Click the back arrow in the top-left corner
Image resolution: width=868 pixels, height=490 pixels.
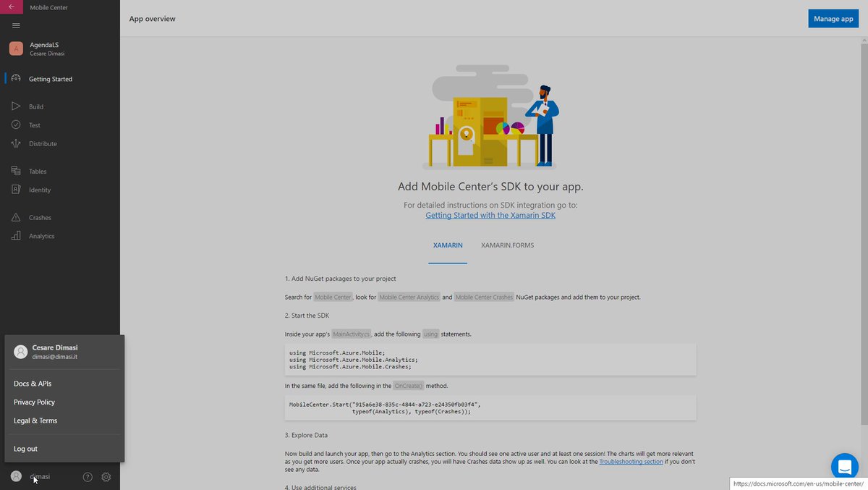click(x=11, y=7)
